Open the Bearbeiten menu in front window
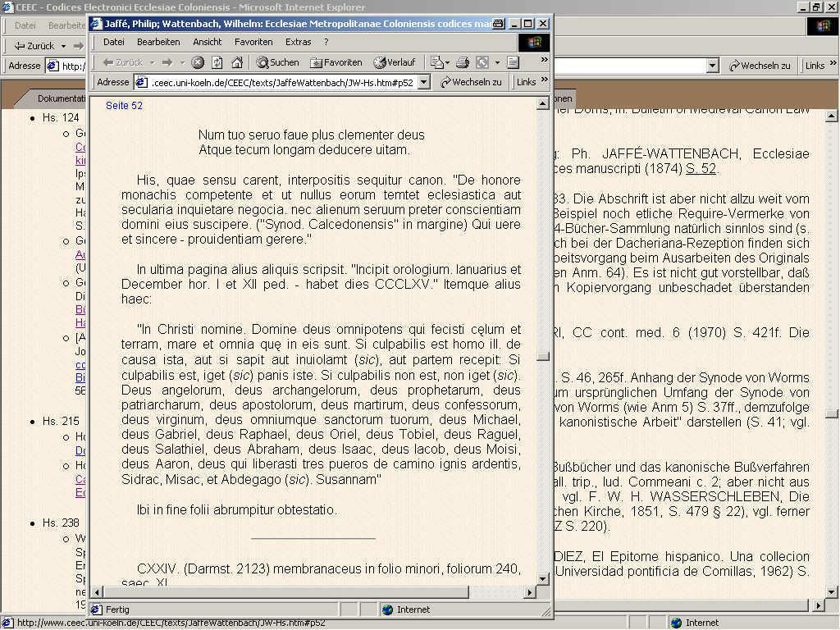Image resolution: width=840 pixels, height=630 pixels. tap(158, 42)
